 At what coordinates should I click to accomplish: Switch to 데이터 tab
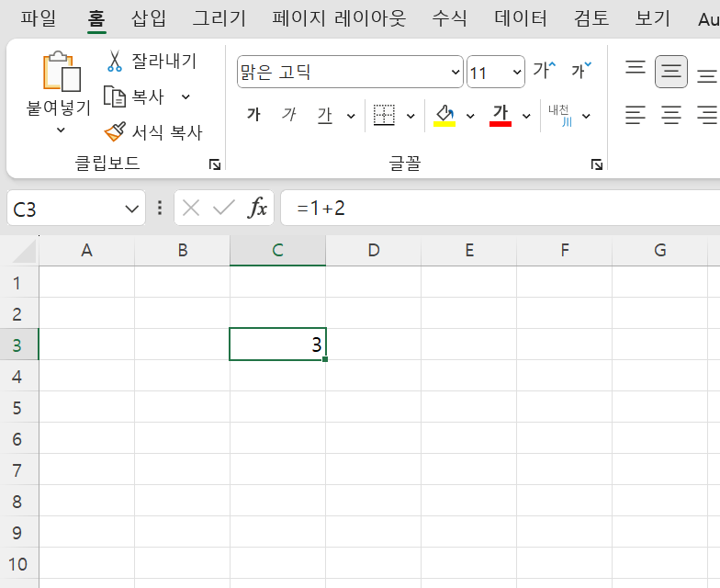pyautogui.click(x=520, y=18)
